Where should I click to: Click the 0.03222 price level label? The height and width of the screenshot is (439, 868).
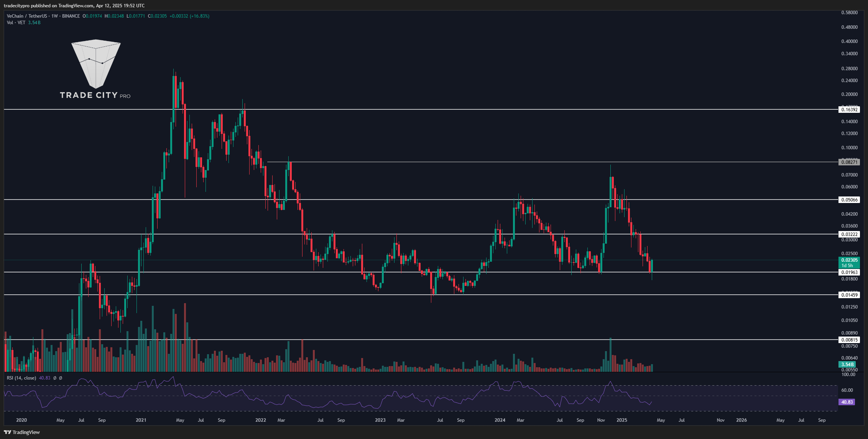[849, 234]
